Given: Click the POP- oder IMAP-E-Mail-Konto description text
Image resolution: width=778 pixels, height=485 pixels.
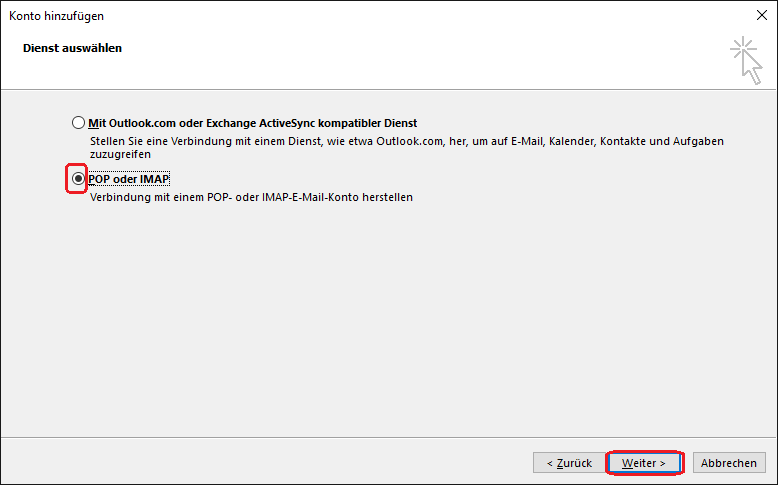Looking at the screenshot, I should click(251, 197).
